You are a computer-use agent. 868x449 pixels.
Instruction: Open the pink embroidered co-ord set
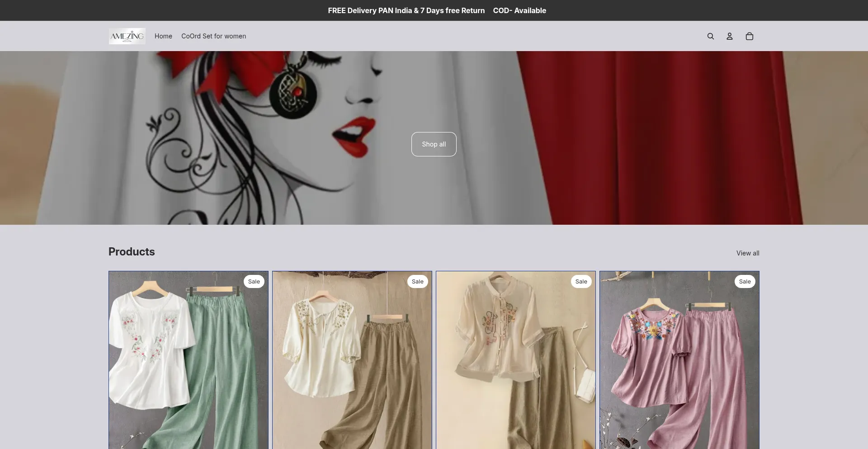[x=679, y=362]
